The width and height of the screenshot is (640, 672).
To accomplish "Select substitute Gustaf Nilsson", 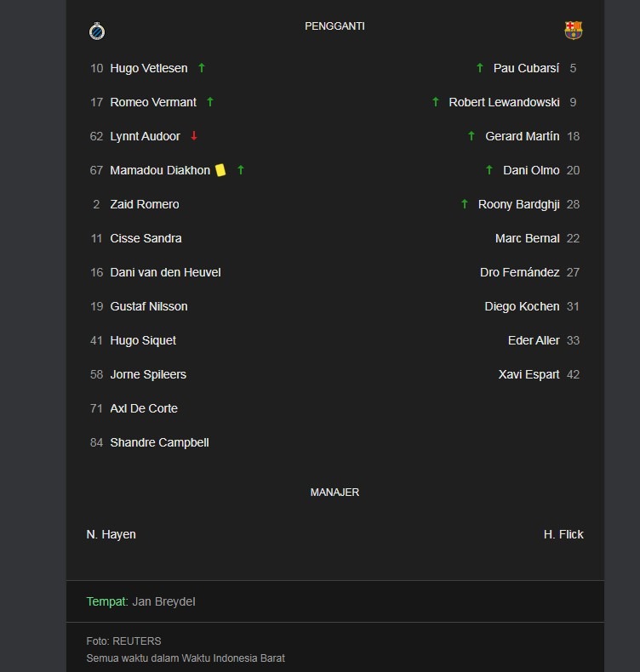I will (x=149, y=306).
